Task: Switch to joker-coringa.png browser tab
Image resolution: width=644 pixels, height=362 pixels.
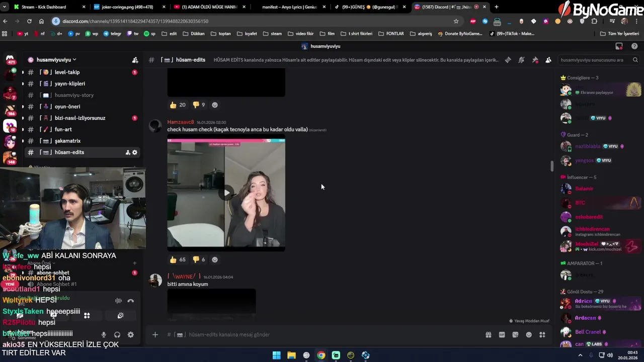Action: (x=130, y=7)
